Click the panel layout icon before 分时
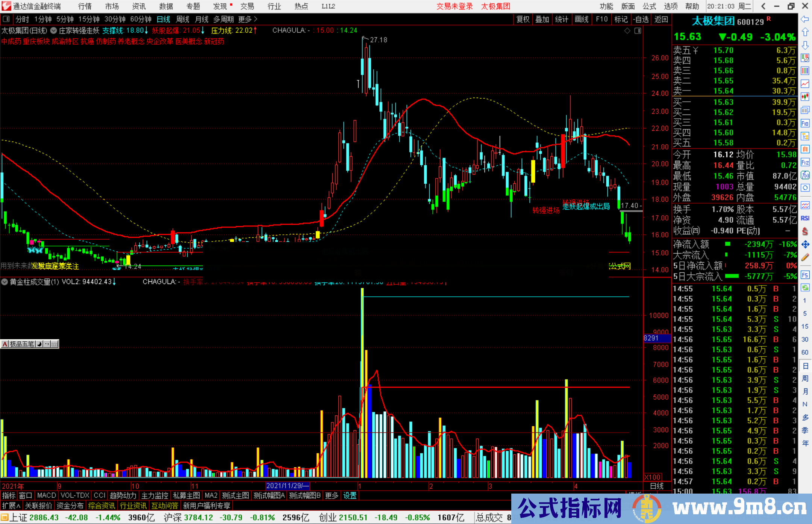 pos(6,19)
